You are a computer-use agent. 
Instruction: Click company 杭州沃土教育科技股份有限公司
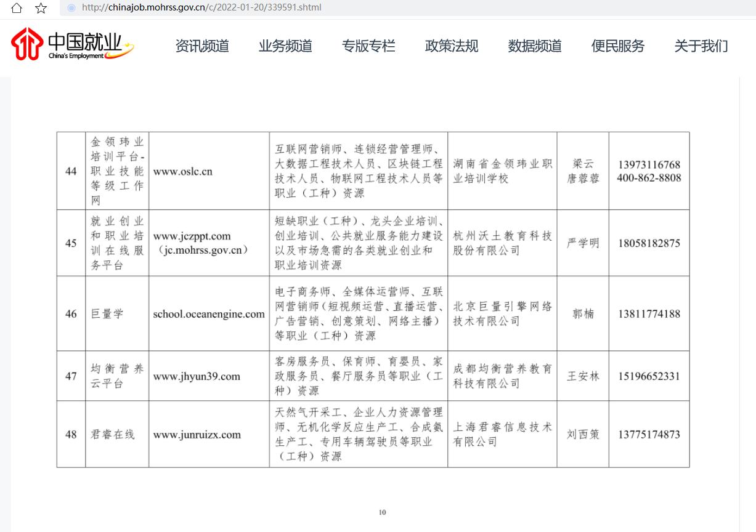coord(503,243)
